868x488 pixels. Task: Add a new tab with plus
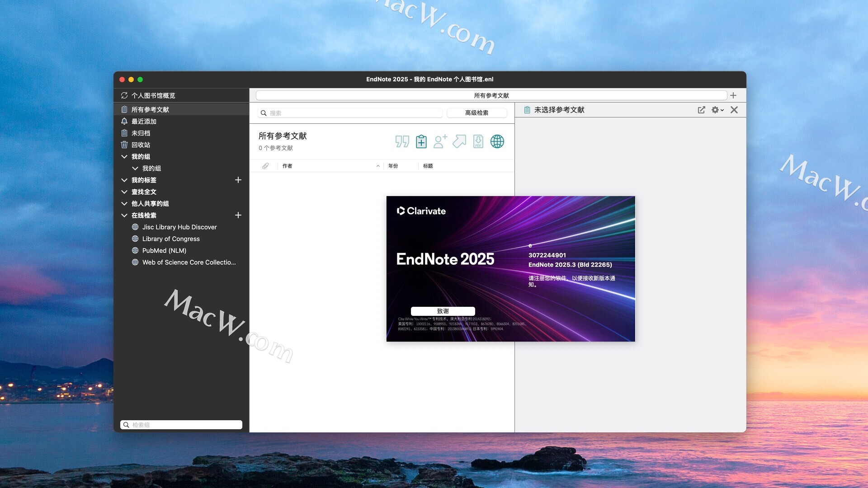(733, 95)
